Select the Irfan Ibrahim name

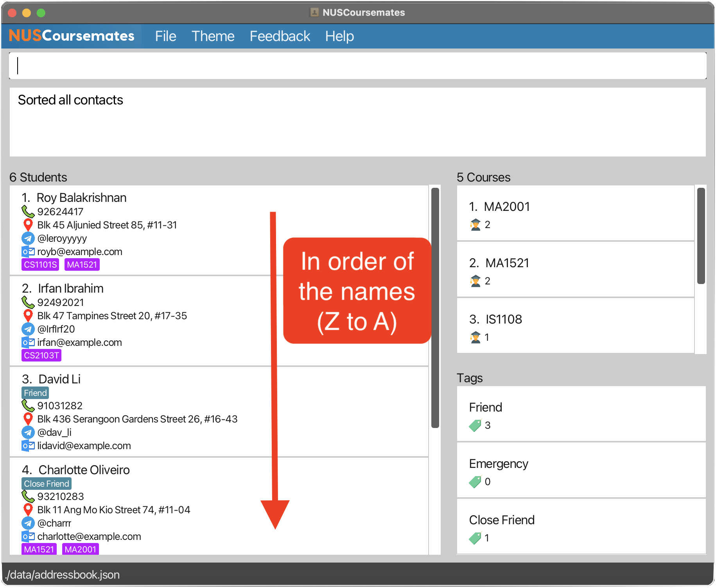point(71,288)
